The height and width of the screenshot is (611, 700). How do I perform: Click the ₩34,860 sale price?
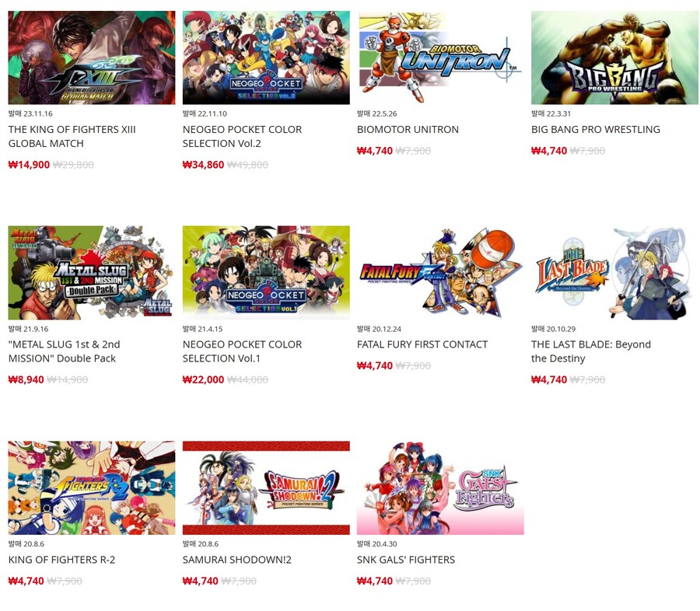(x=203, y=165)
